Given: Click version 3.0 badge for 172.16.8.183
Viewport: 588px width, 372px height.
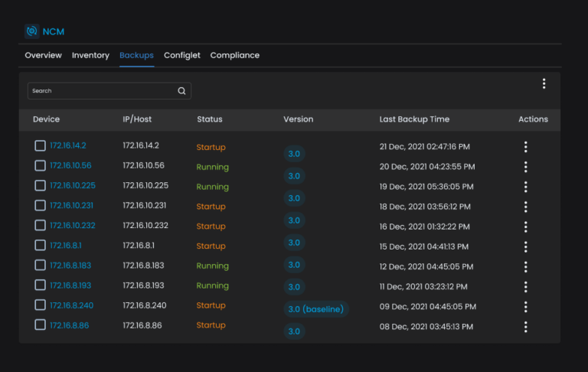Looking at the screenshot, I should click(x=294, y=265).
